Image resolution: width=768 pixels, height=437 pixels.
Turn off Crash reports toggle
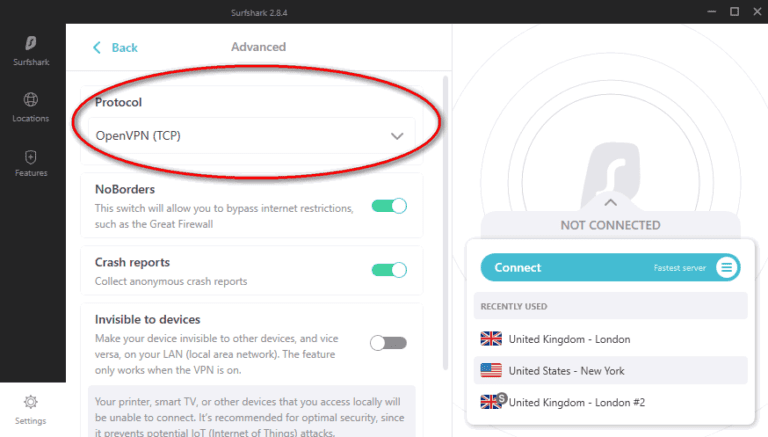click(389, 270)
